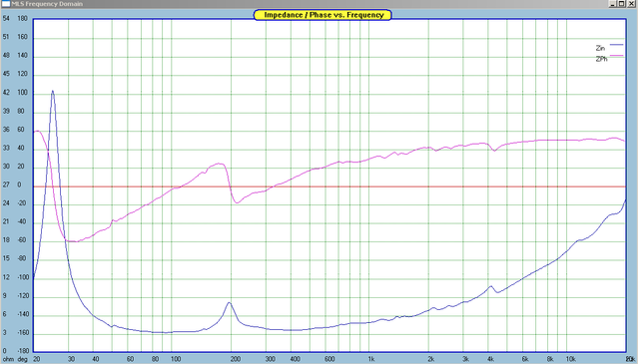
Task: Click the MLS Frequency Domain window icon
Action: coord(6,4)
